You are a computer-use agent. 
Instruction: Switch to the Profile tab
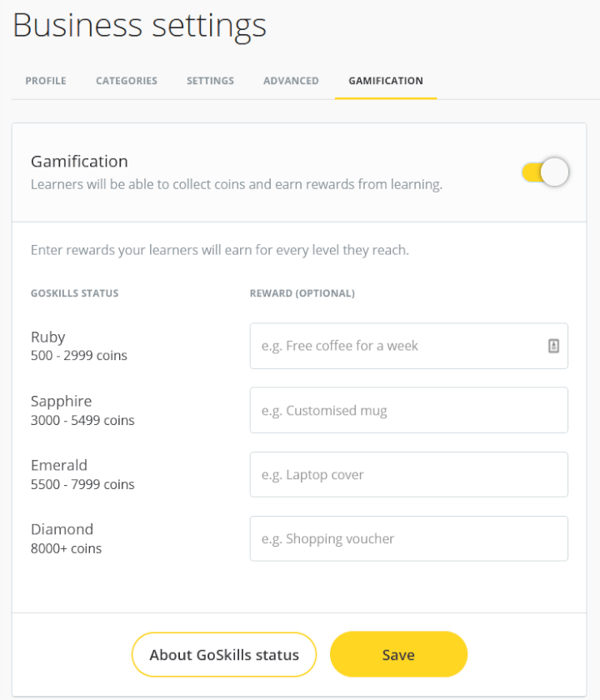(46, 81)
